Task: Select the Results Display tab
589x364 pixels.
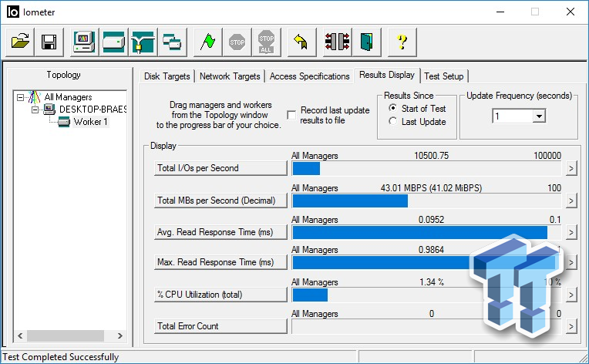Action: pyautogui.click(x=387, y=75)
